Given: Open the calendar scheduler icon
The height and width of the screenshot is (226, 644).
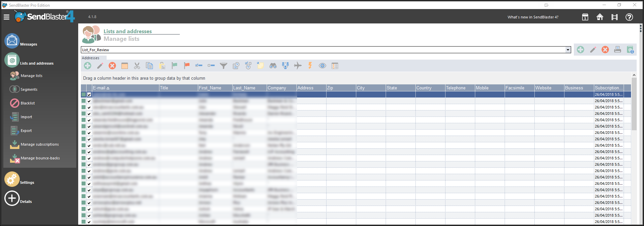Looking at the screenshot, I should (x=585, y=17).
